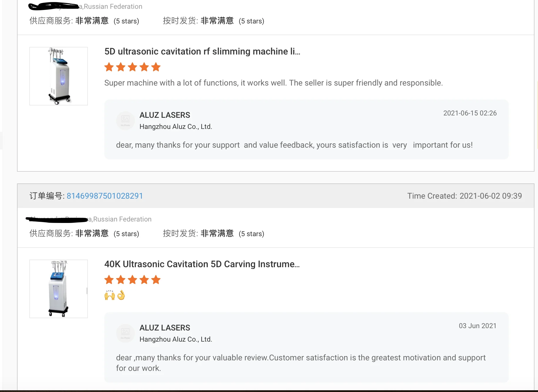Click Hangzhou Aluz Co., Ltd. under the first reply
The height and width of the screenshot is (392, 538).
coord(176,127)
